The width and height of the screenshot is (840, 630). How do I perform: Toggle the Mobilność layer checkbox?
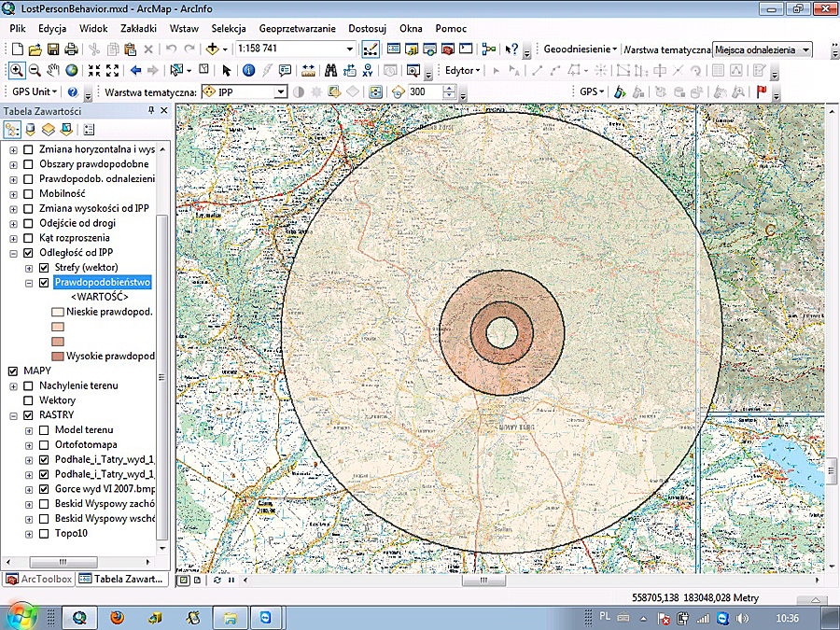pyautogui.click(x=28, y=193)
